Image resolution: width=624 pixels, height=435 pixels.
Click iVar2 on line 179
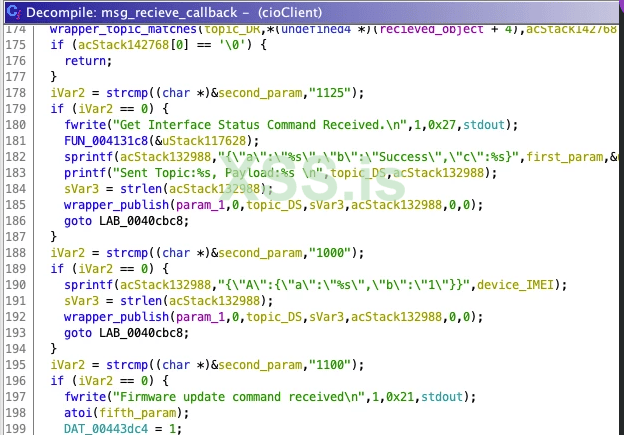[x=95, y=109]
